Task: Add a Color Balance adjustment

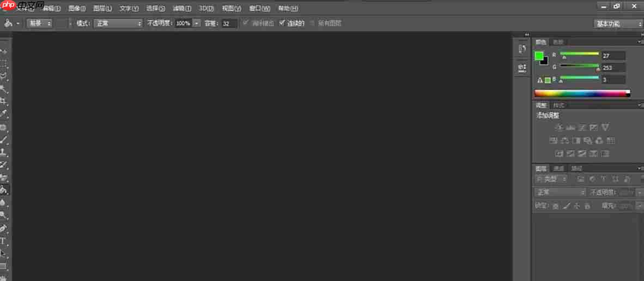Action: pos(565,141)
